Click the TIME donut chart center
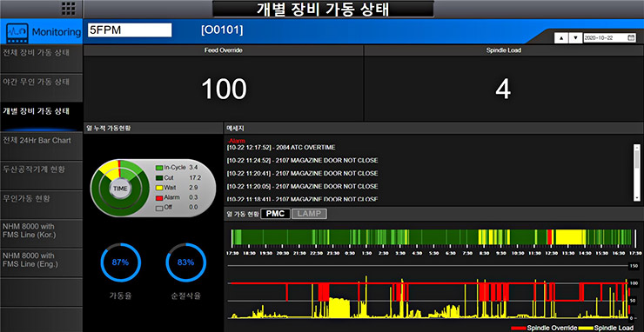 click(x=120, y=189)
